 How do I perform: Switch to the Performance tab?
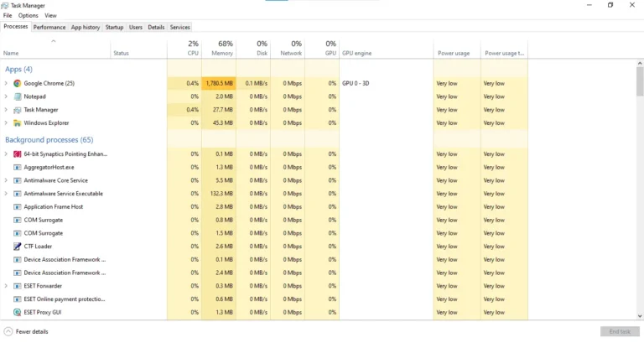click(49, 27)
